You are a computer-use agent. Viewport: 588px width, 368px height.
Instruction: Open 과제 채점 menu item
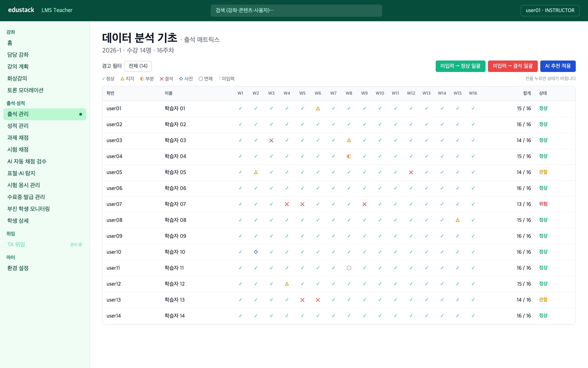[x=45, y=138]
